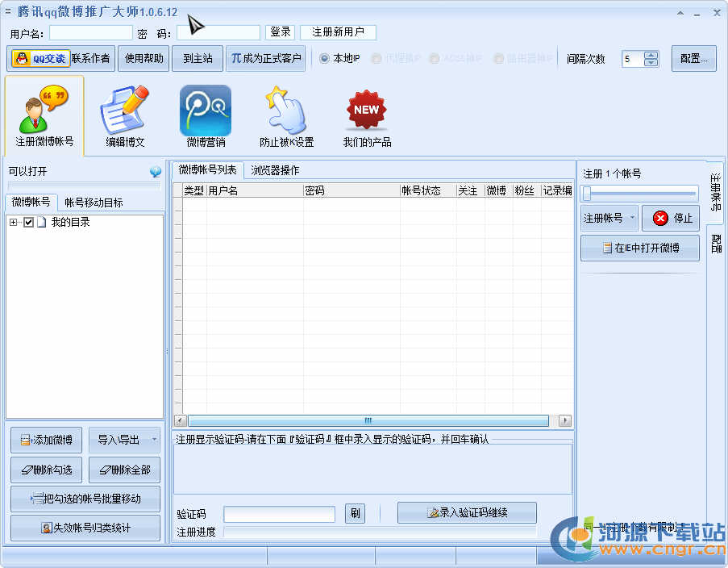
Task: Click the 粉丝 column header
Action: pos(527,190)
